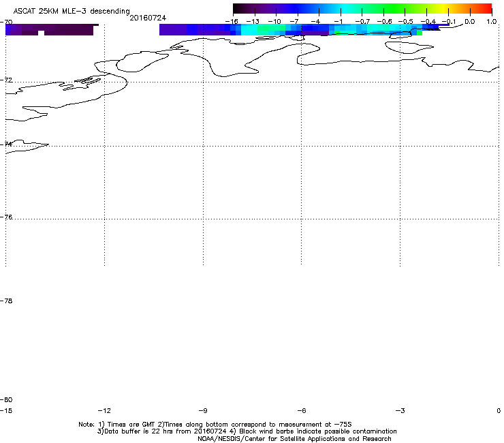Image resolution: width=504 pixels, height=443 pixels.
Task: Click the -72 latitude label
Action: click(x=6, y=80)
